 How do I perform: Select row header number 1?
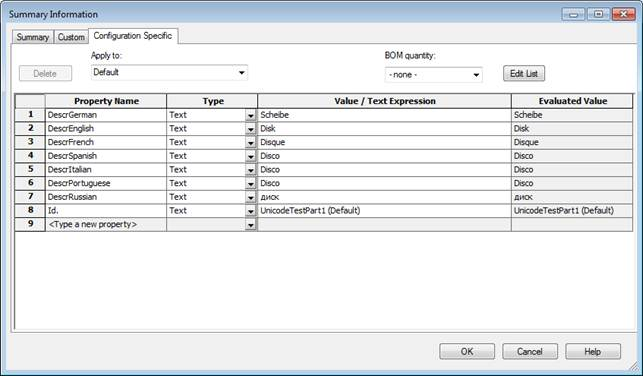[x=30, y=115]
